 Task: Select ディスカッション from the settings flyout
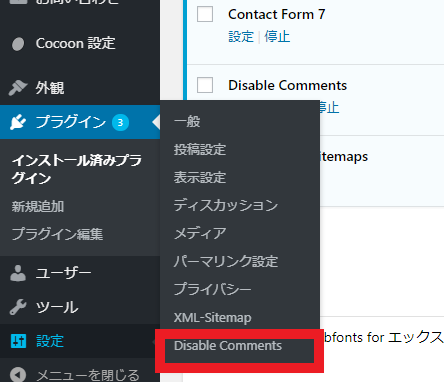226,205
